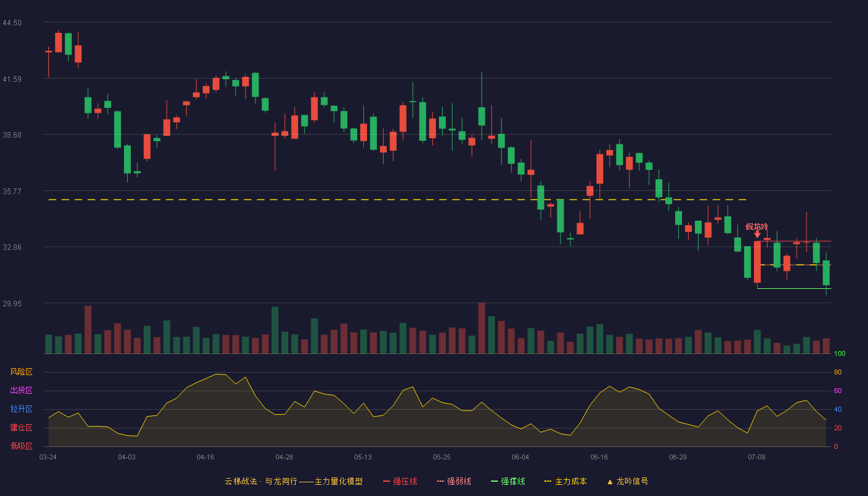Click the 风险区 zone label
Viewport: 868px width, 496px height.
pyautogui.click(x=21, y=372)
